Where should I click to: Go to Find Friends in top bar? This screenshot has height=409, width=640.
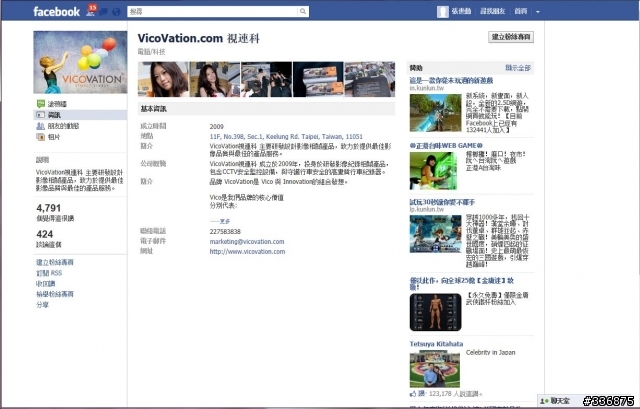tap(492, 11)
